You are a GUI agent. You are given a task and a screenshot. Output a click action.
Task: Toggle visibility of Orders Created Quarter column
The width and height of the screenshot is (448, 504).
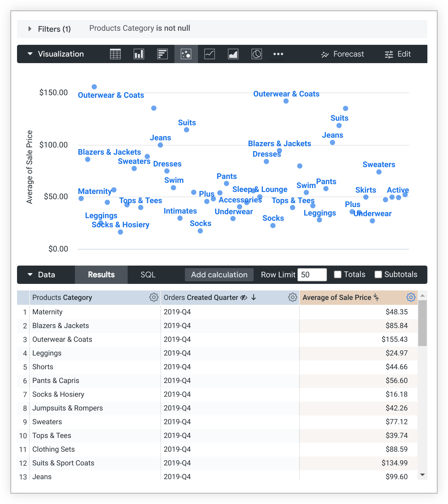coord(243,297)
